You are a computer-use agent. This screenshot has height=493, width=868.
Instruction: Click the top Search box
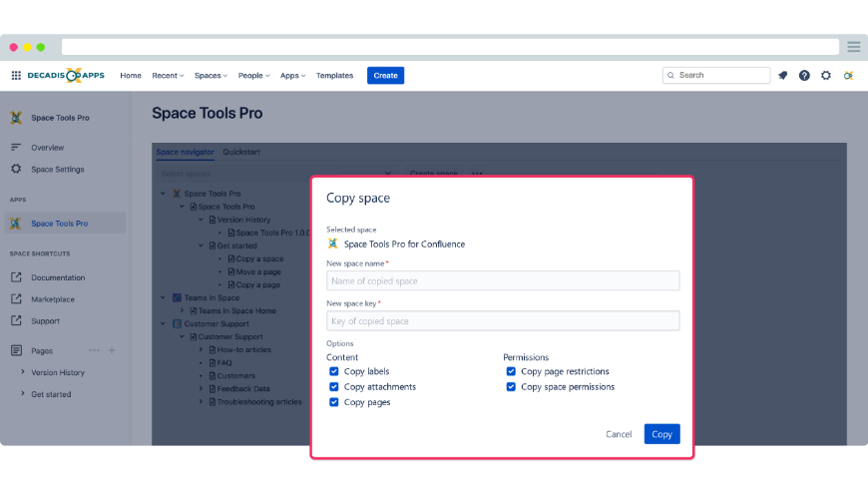click(715, 75)
